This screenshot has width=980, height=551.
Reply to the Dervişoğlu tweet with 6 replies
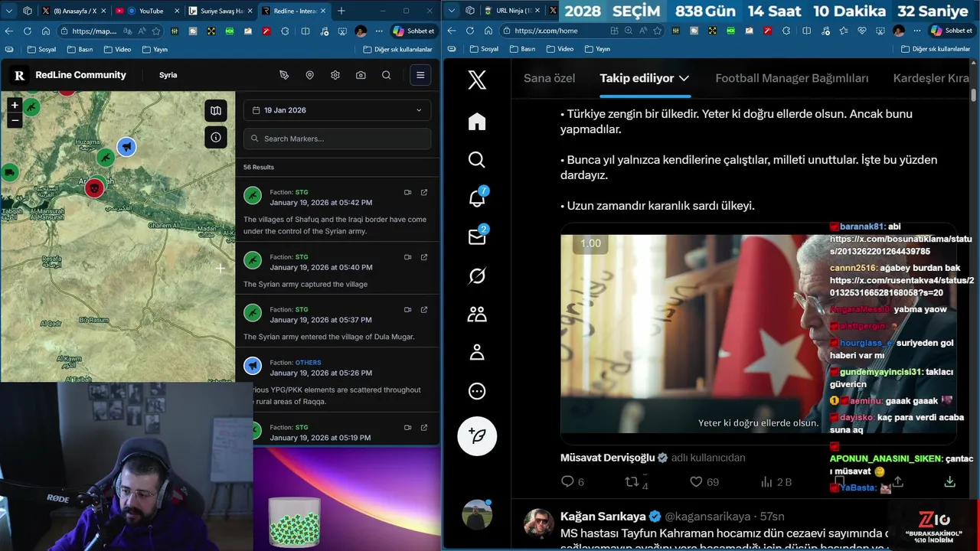click(572, 481)
